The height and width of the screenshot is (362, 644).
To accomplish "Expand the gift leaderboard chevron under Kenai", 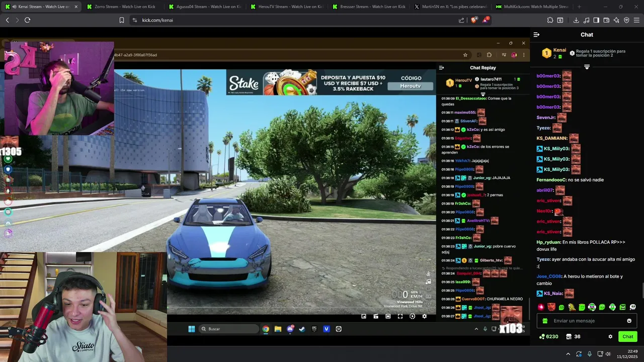I will coord(587,67).
